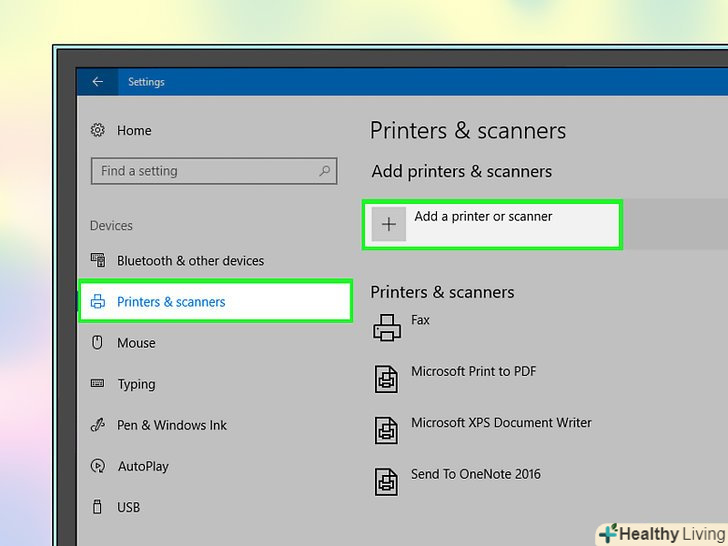Click the Microsoft XPS Document Writer icon
728x546 pixels.
[386, 430]
